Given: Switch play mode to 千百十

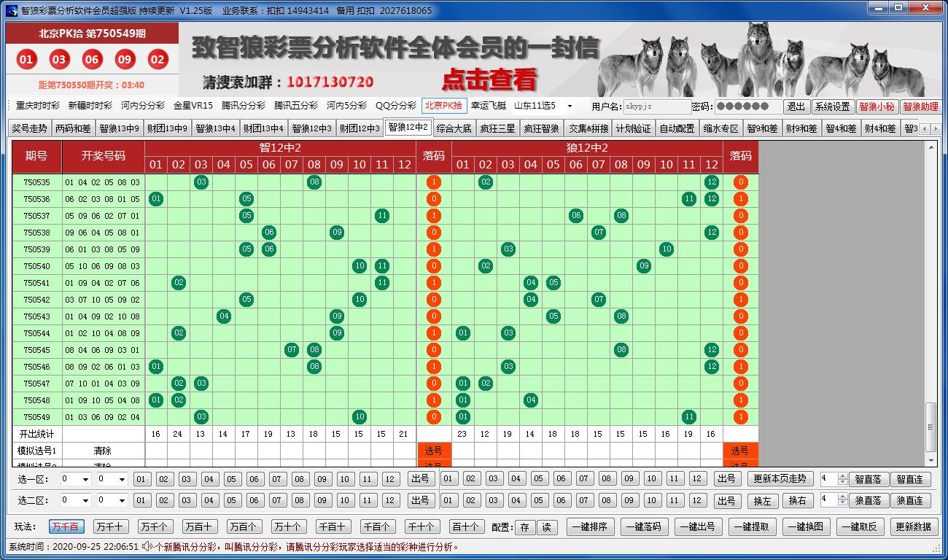Looking at the screenshot, I should coord(333,526).
